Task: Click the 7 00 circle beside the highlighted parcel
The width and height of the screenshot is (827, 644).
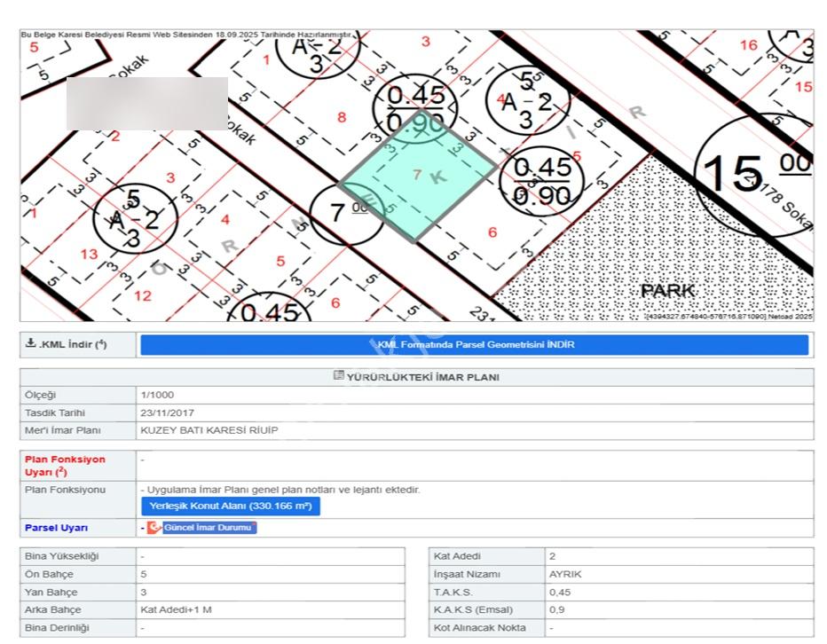Action: (x=347, y=213)
